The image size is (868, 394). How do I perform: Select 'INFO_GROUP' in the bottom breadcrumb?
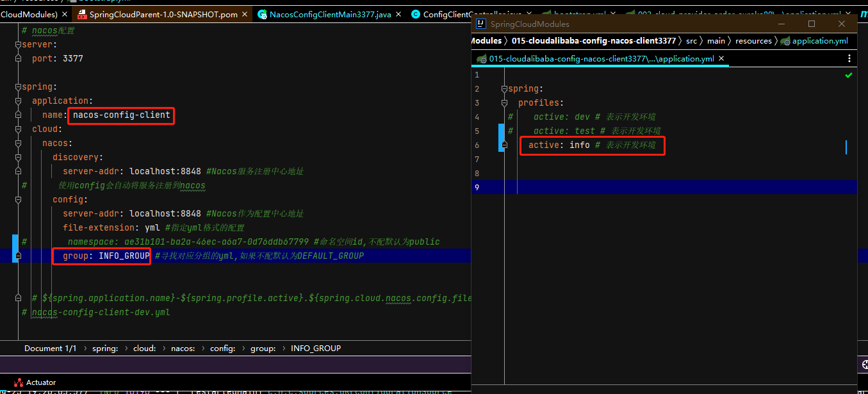click(x=316, y=349)
